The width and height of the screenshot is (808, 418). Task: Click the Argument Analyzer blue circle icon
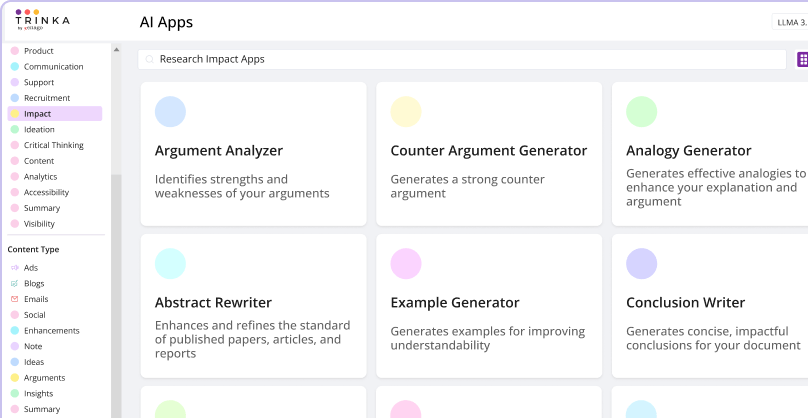(170, 112)
